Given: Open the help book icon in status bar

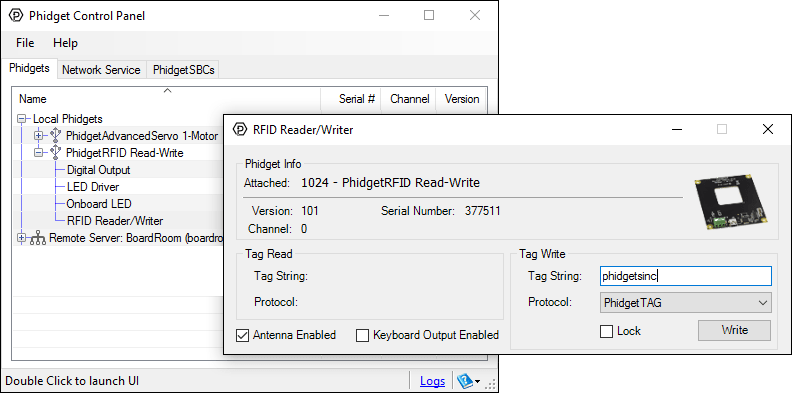Looking at the screenshot, I should point(464,381).
